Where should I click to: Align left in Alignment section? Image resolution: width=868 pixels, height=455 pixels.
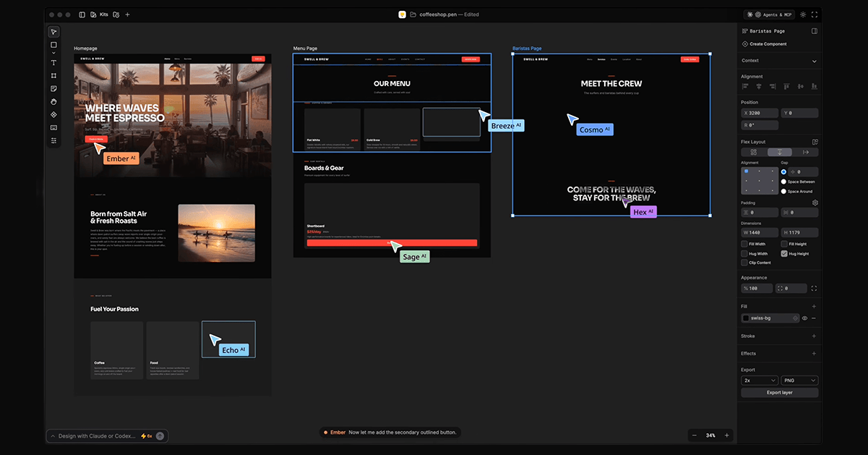coord(745,87)
